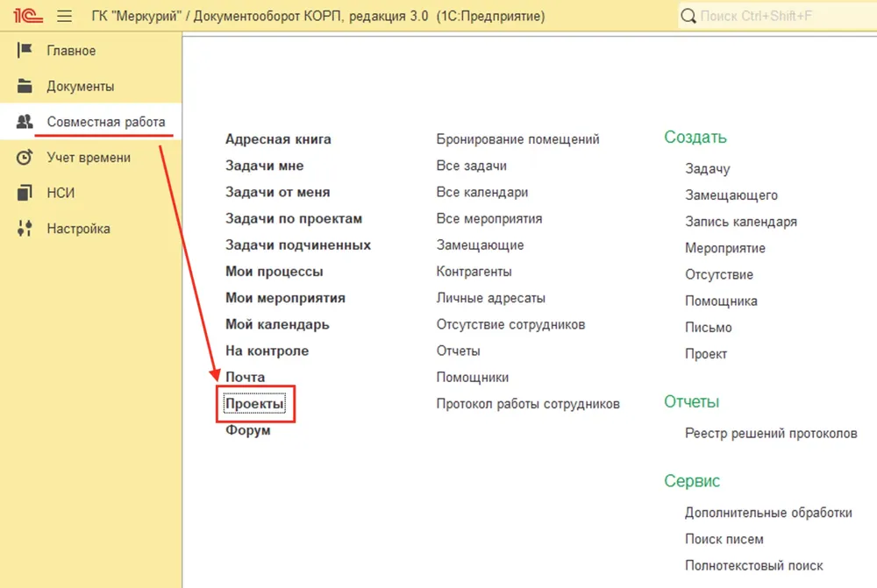
Task: Create a new Письмо
Action: [x=708, y=327]
